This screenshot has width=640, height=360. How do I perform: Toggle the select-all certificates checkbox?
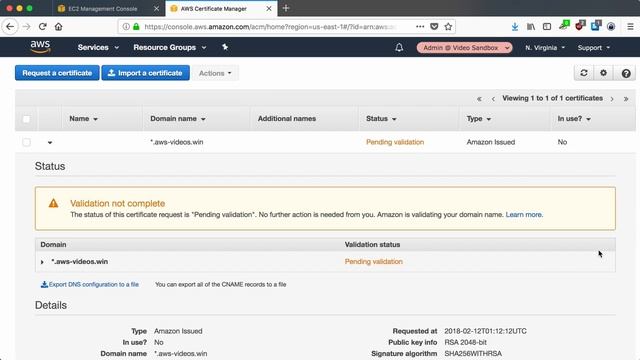(27, 119)
